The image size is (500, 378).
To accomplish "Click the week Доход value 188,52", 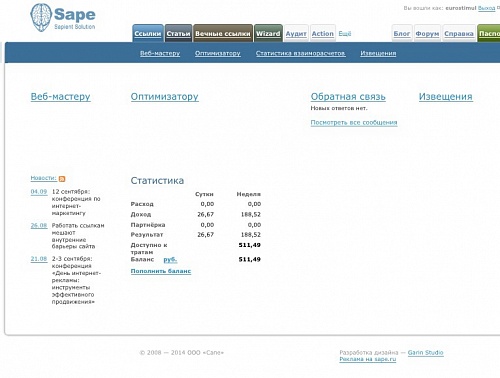I will (251, 214).
